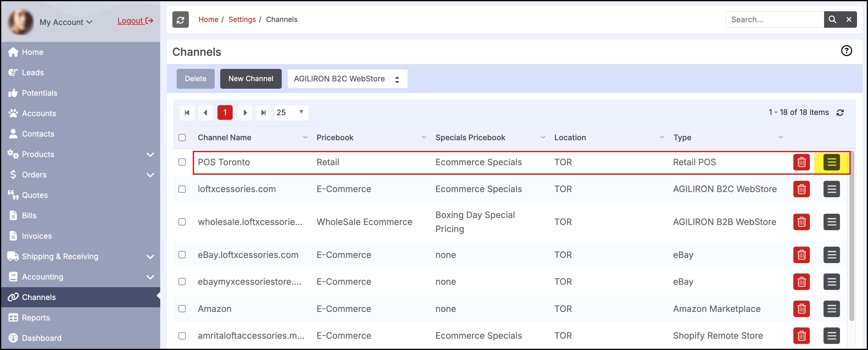Open the Pricebook column menu chevron
Image resolution: width=868 pixels, height=350 pixels.
(x=424, y=137)
